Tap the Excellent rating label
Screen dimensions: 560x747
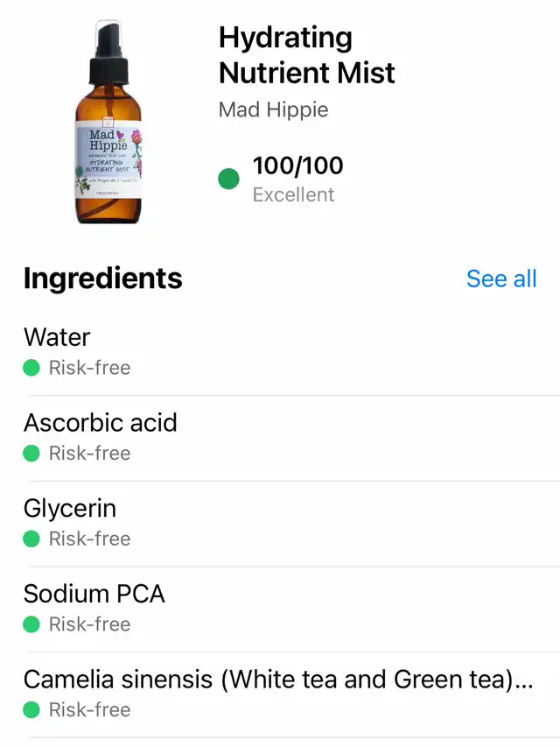tap(293, 194)
